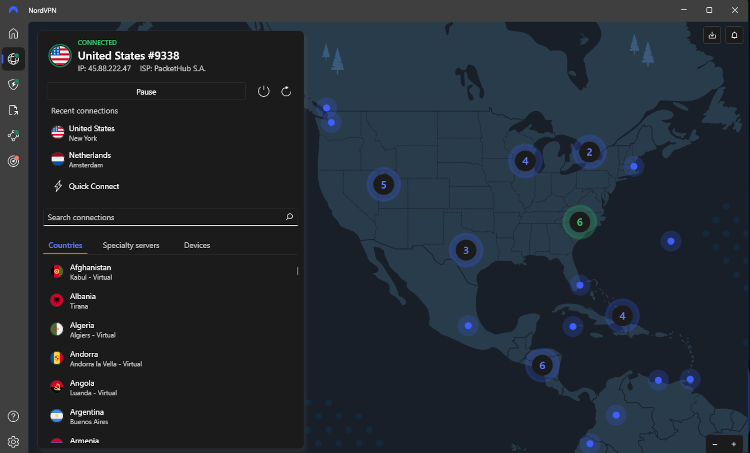The image size is (750, 453).
Task: Select Andorra in the country list
Action: (x=170, y=358)
